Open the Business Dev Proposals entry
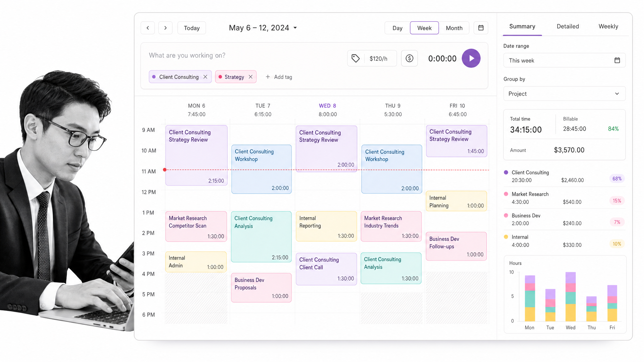The width and height of the screenshot is (644, 362). [x=261, y=288]
